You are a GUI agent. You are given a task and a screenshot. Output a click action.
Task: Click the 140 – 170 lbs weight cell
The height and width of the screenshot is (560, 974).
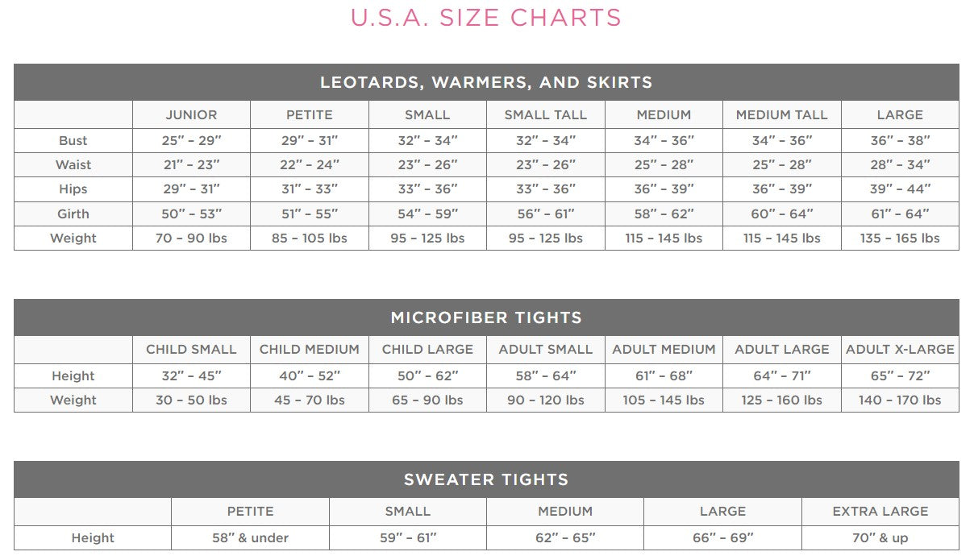click(x=900, y=400)
